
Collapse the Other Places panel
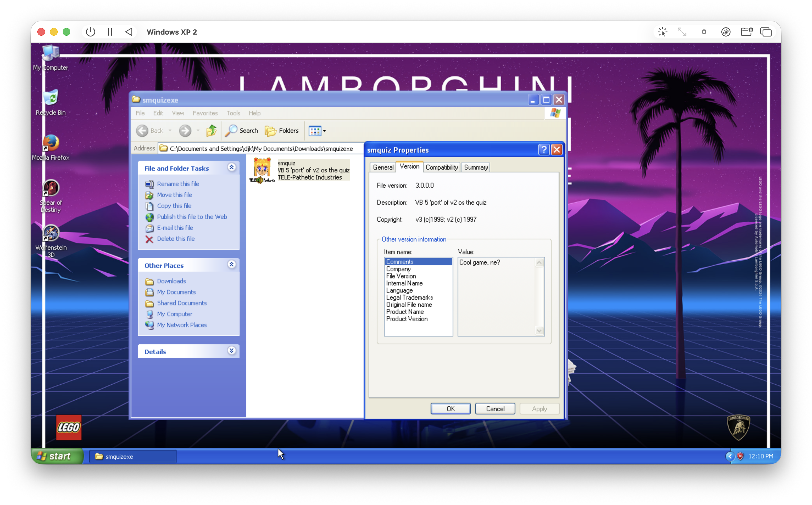231,265
